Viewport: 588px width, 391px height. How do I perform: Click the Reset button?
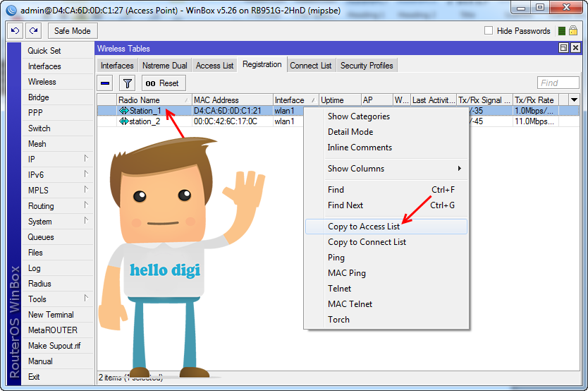click(x=164, y=83)
